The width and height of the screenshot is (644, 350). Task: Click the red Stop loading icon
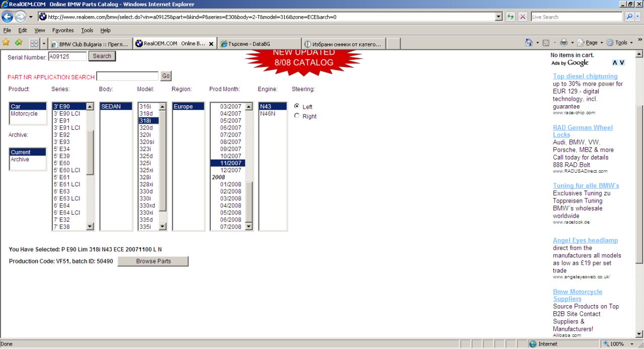click(x=523, y=17)
